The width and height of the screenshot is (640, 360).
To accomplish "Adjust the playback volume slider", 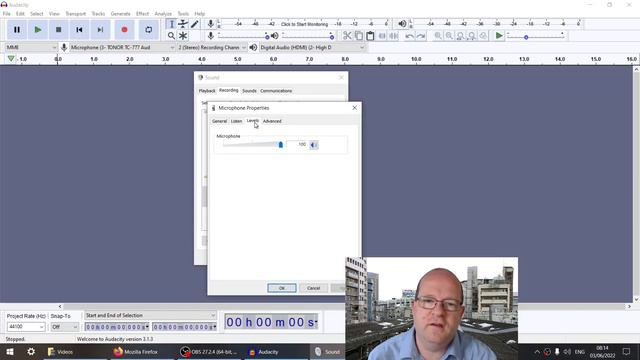I will [x=308, y=36].
